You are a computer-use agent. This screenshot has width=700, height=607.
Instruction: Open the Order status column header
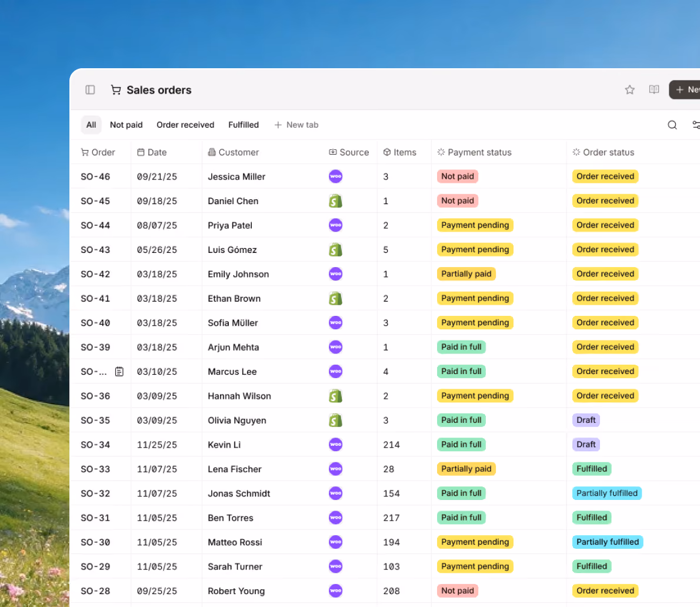pos(603,152)
